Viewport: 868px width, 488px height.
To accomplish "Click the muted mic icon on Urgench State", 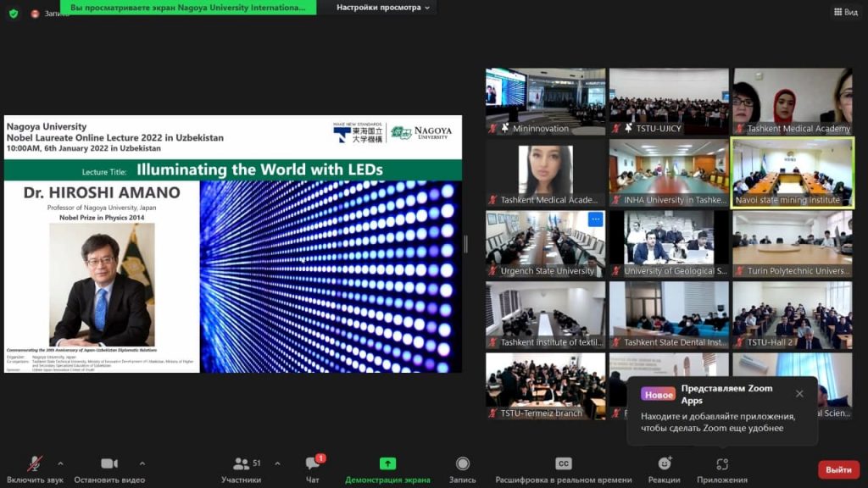I will (x=492, y=271).
